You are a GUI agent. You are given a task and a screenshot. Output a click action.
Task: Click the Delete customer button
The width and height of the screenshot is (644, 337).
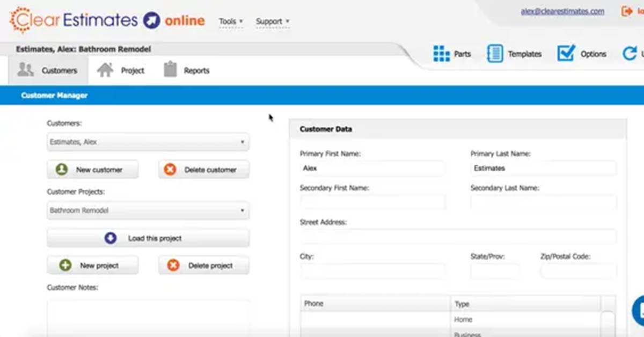click(204, 170)
